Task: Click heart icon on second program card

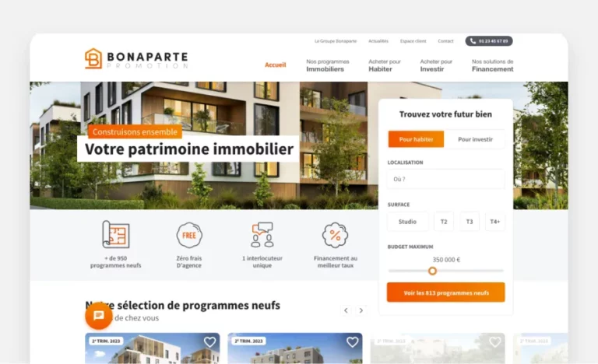Action: point(353,342)
